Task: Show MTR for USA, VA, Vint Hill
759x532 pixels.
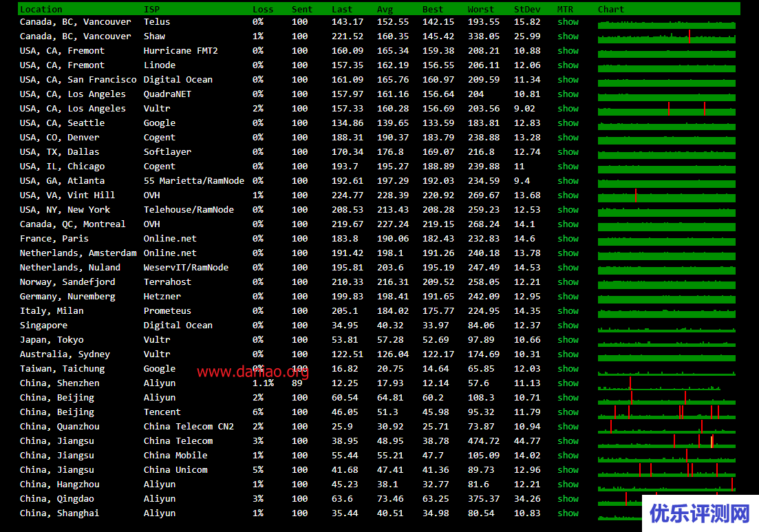Action: click(x=568, y=195)
